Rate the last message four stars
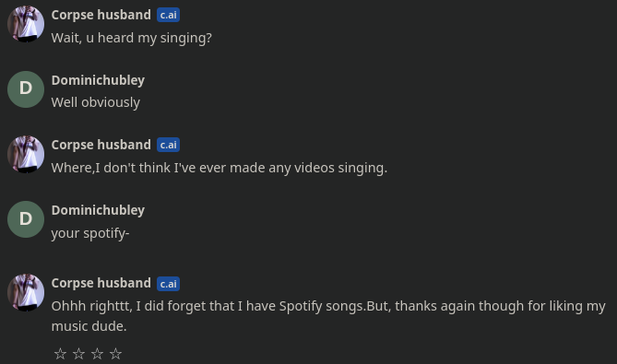This screenshot has width=617, height=364. 115,354
